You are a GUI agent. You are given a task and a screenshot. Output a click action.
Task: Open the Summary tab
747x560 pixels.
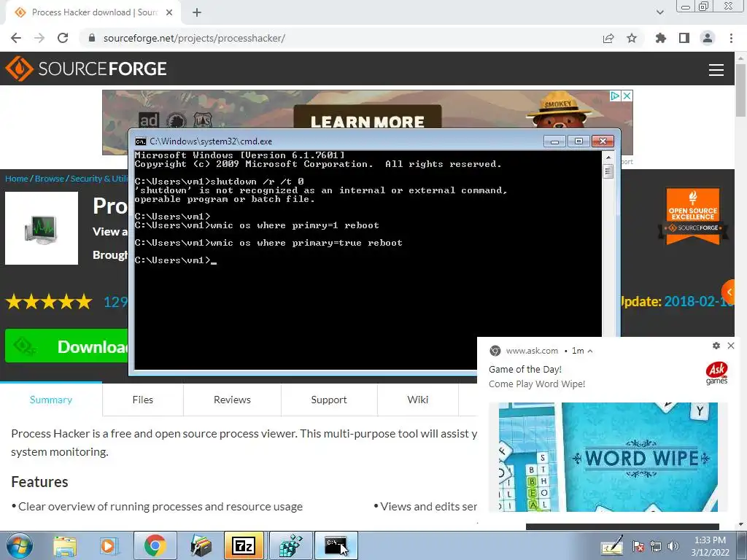tap(51, 400)
